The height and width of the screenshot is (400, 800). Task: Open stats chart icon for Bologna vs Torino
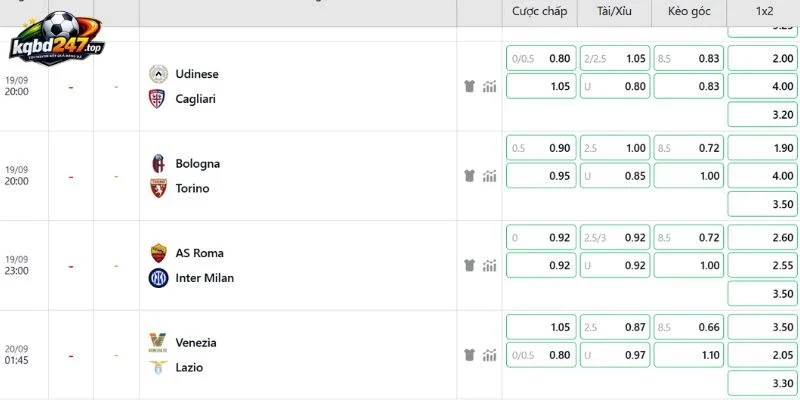point(489,176)
